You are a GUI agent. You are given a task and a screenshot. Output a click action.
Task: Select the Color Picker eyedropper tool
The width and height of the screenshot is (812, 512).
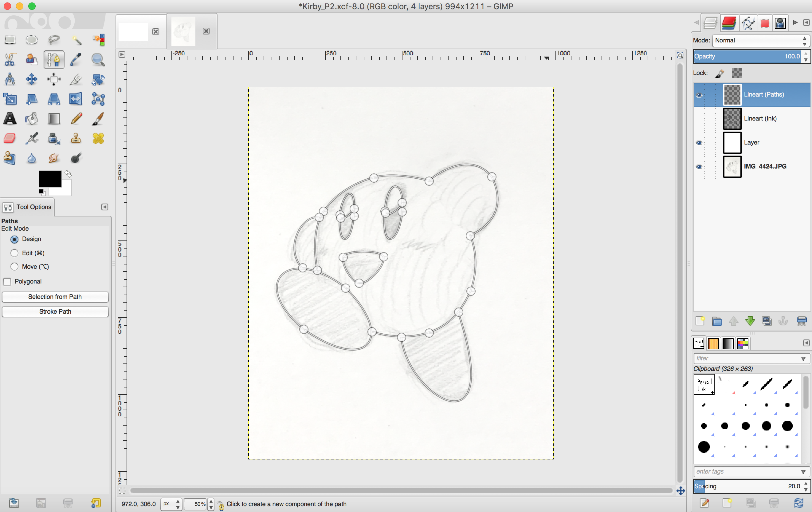(x=76, y=60)
